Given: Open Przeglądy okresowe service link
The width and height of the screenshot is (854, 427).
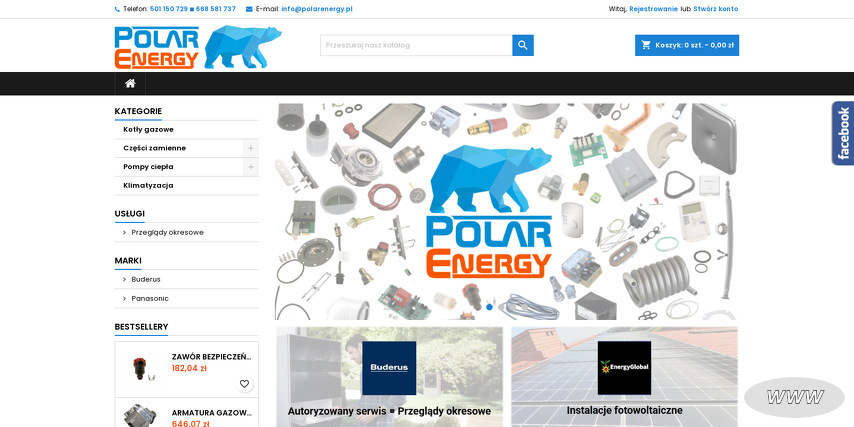Looking at the screenshot, I should tap(167, 233).
